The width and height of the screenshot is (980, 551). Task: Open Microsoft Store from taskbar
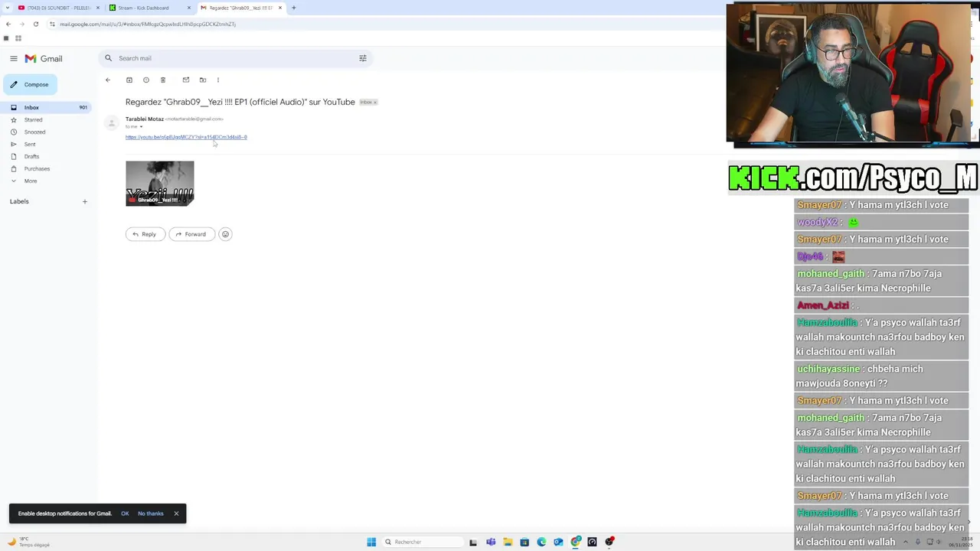pos(524,542)
